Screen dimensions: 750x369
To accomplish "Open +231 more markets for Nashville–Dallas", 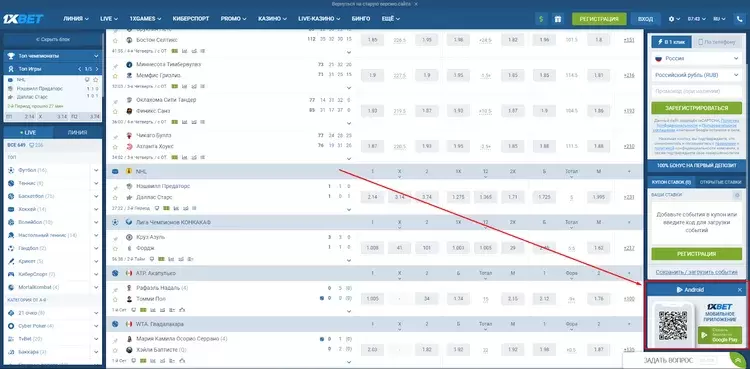I will point(629,197).
